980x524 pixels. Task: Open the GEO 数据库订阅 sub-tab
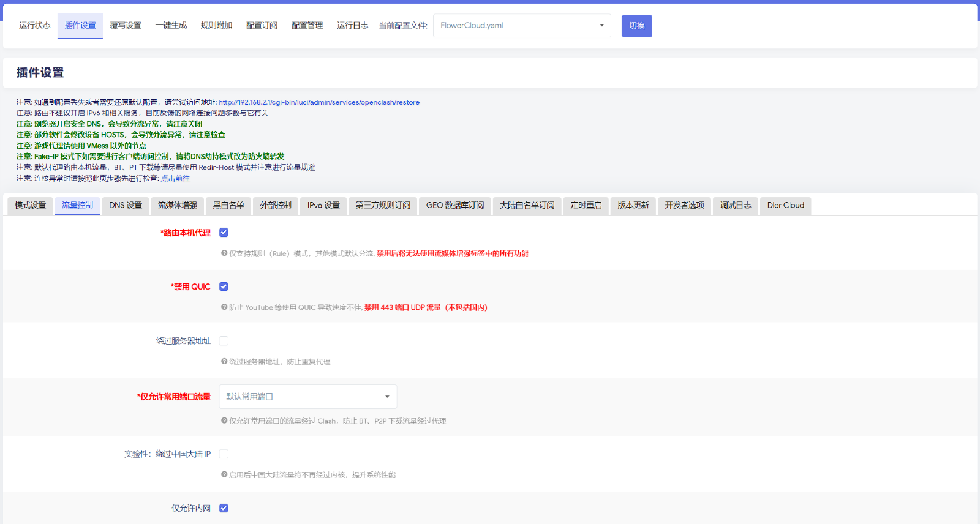455,206
